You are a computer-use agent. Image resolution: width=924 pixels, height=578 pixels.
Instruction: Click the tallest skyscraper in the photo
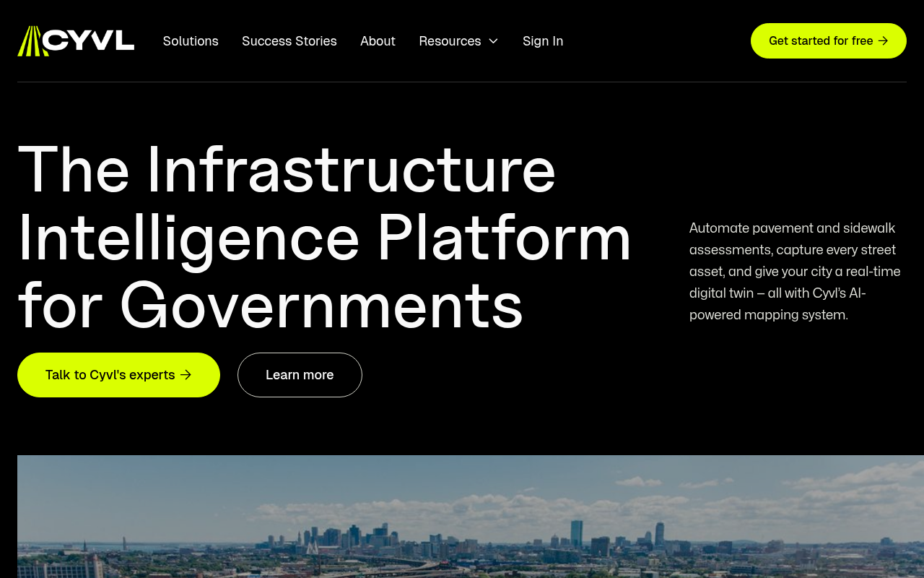coord(576,531)
